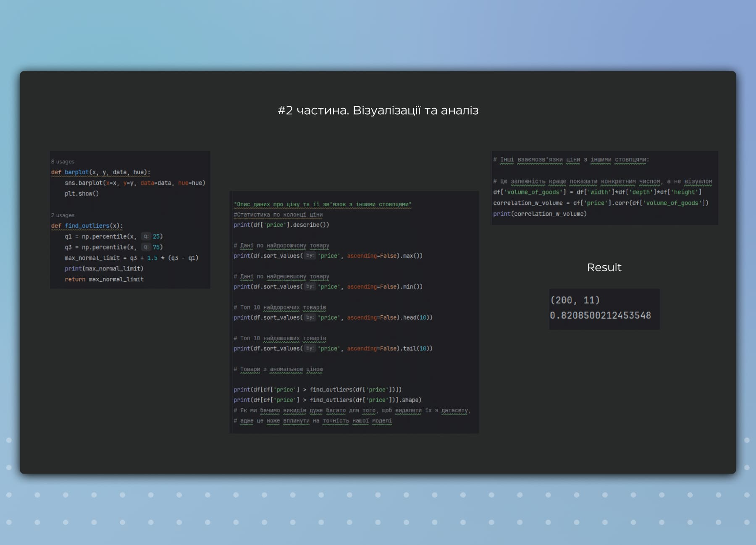Screen dimensions: 756x545
Task: Click the '#Статистика по колонці ціни' comment
Action: (x=278, y=215)
